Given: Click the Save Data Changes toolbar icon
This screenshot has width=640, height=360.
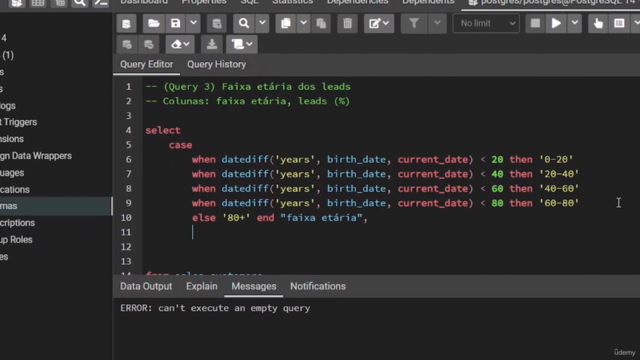Looking at the screenshot, I should tap(217, 24).
